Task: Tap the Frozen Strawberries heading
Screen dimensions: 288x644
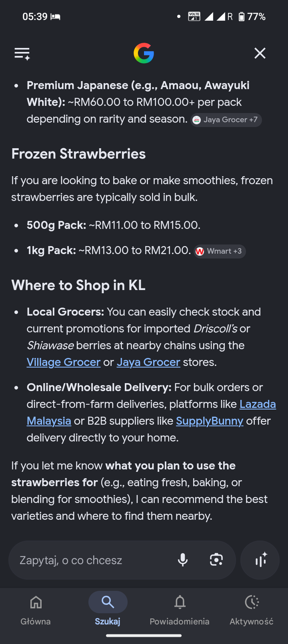Action: [78, 154]
